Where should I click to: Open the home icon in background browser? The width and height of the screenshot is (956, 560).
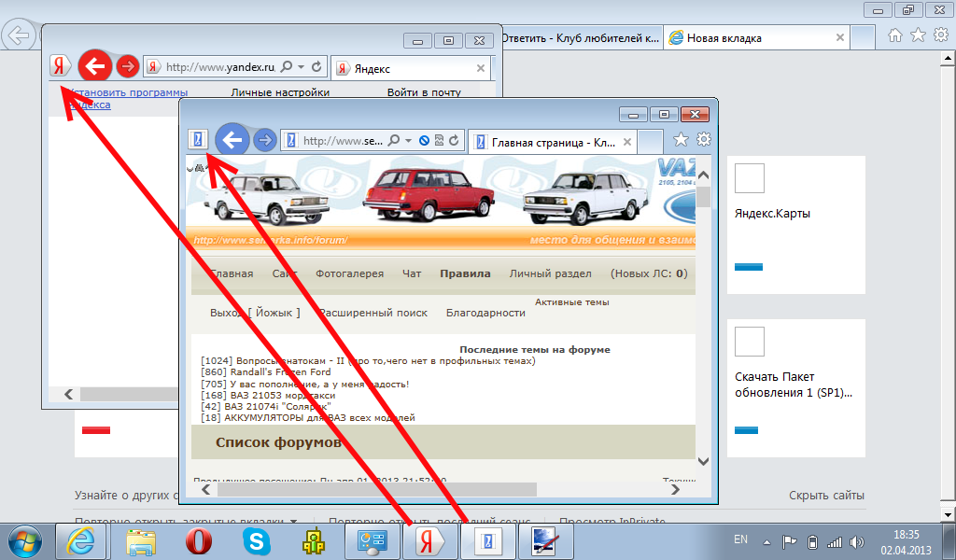coord(894,35)
